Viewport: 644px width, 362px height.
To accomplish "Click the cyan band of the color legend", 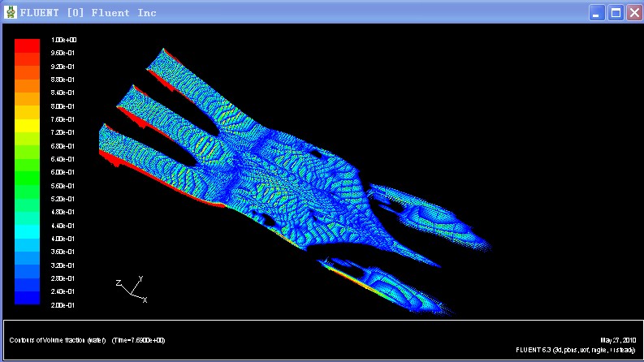I will pos(27,231).
